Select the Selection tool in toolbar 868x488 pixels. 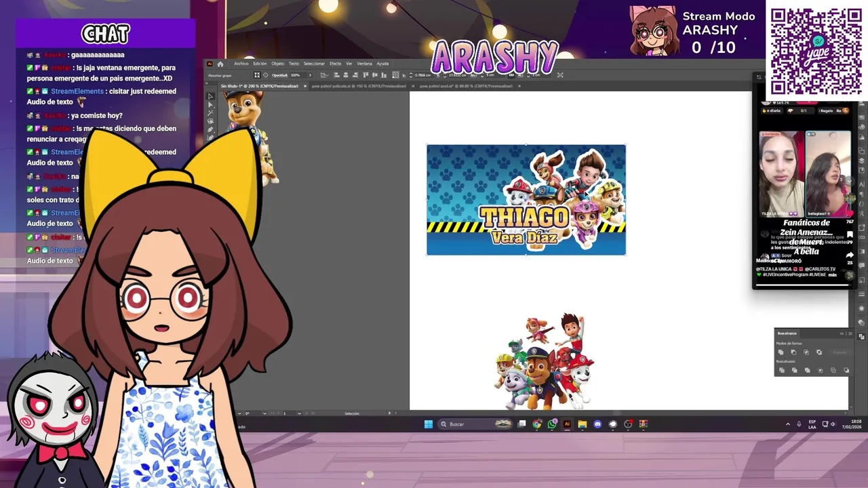pyautogui.click(x=210, y=96)
